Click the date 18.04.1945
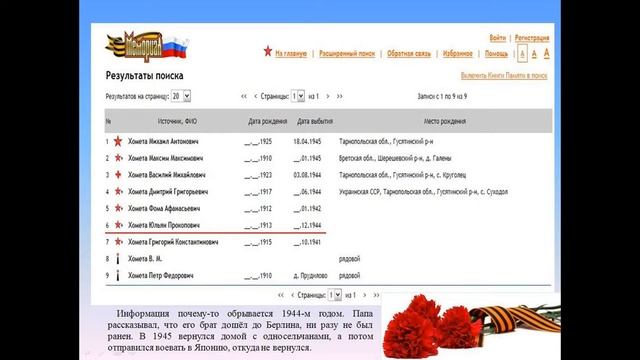 (x=307, y=141)
